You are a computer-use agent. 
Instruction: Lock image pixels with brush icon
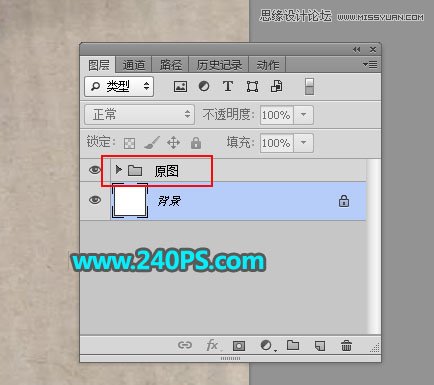point(152,143)
